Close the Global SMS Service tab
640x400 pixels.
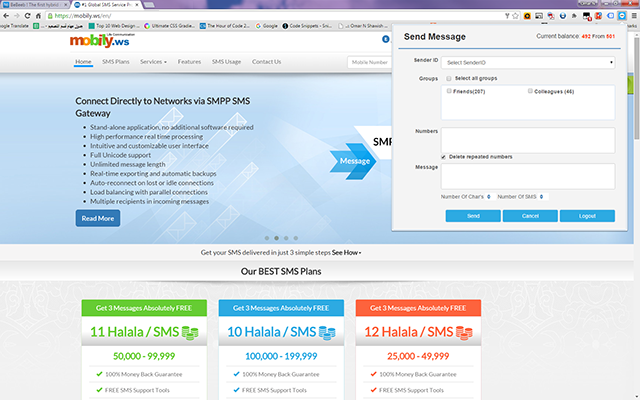[x=137, y=5]
